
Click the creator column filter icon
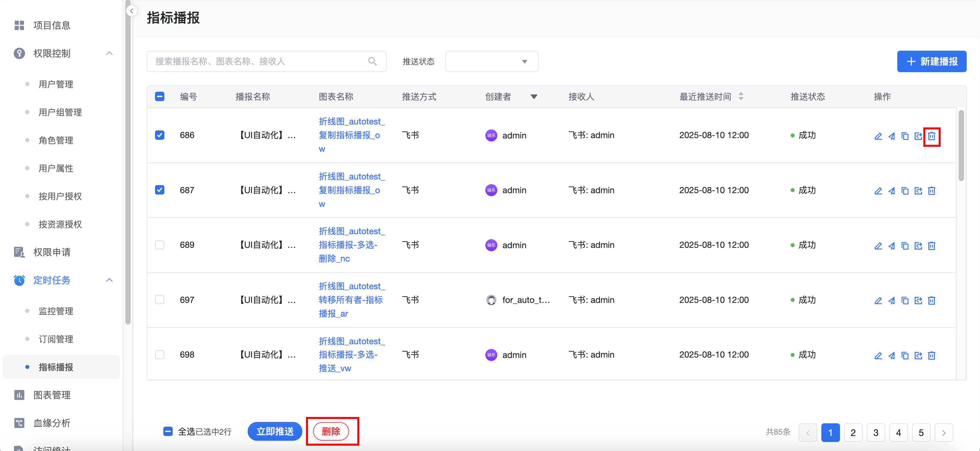pyautogui.click(x=534, y=97)
